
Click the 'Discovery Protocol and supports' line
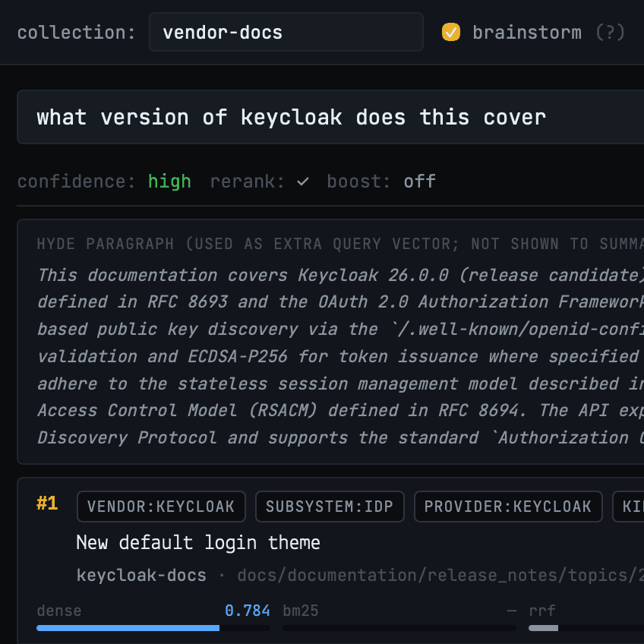tap(340, 438)
